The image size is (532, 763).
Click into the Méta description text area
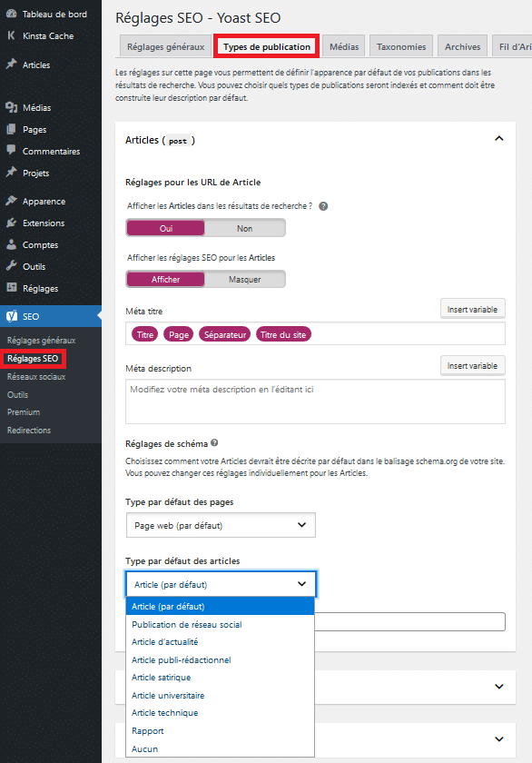point(315,401)
